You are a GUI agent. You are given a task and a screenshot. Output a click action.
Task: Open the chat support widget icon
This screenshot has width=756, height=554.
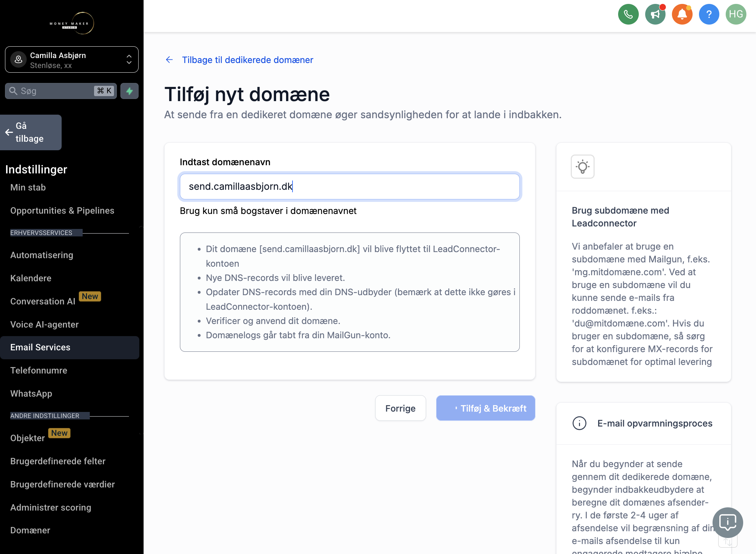point(727,523)
